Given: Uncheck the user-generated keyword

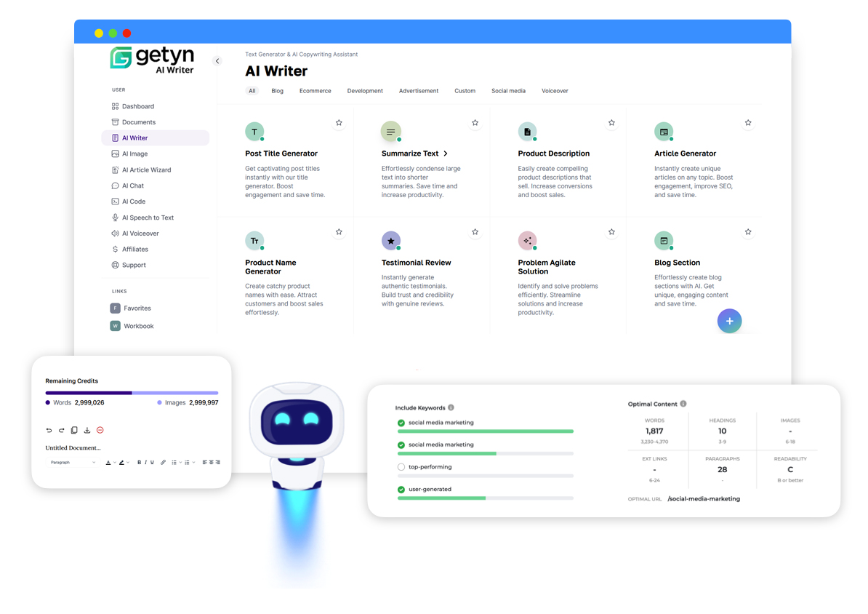Looking at the screenshot, I should tap(401, 489).
